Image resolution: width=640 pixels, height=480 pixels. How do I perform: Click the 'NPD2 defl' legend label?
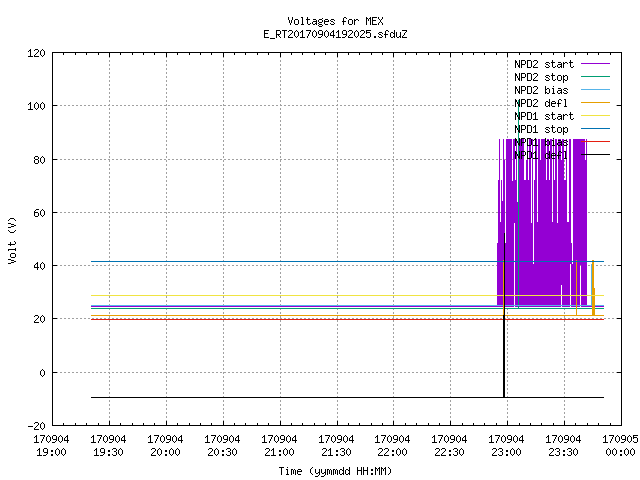541,103
